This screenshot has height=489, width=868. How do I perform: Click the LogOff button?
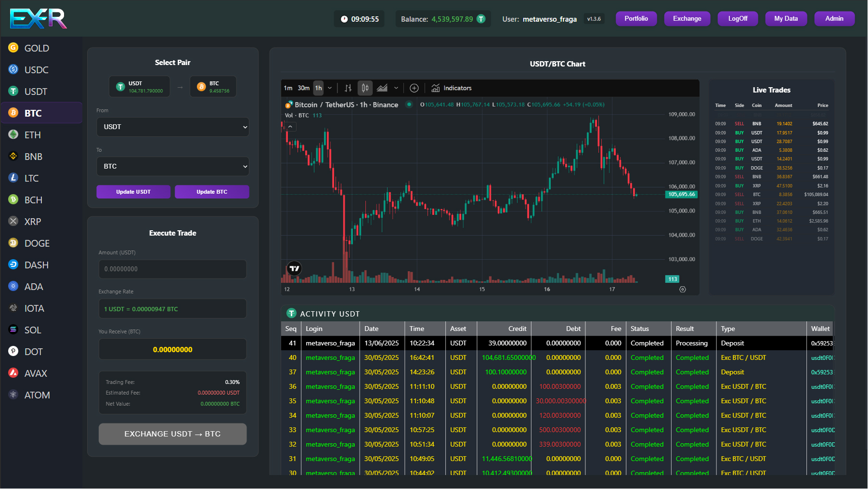[x=738, y=19]
